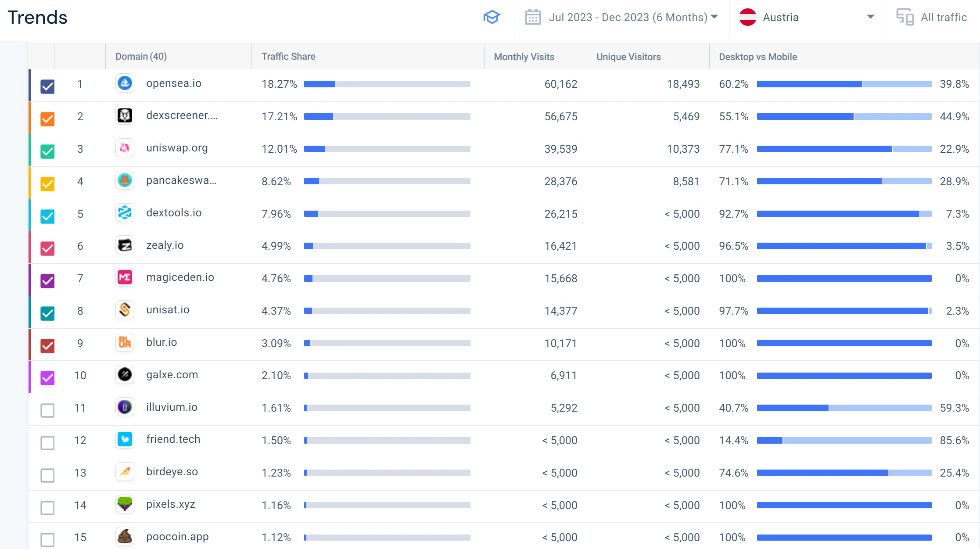Image resolution: width=980 pixels, height=549 pixels.
Task: Open the dextools.io domain link
Action: pos(174,213)
